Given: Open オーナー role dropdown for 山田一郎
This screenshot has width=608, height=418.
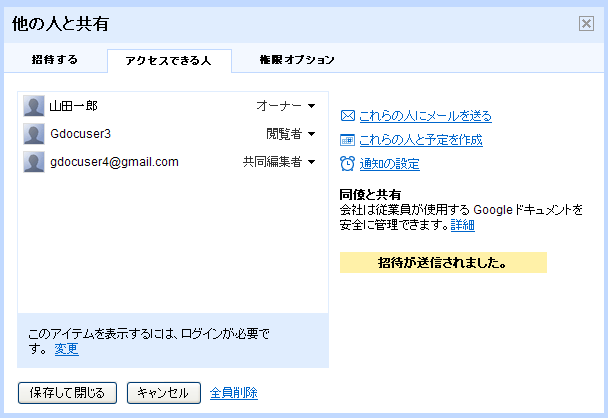Looking at the screenshot, I should coord(286,106).
